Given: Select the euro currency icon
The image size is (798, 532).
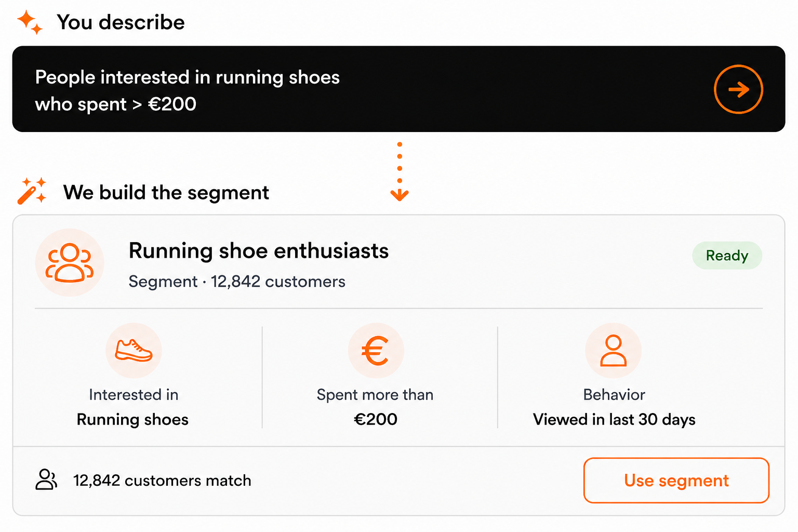Looking at the screenshot, I should point(376,351).
